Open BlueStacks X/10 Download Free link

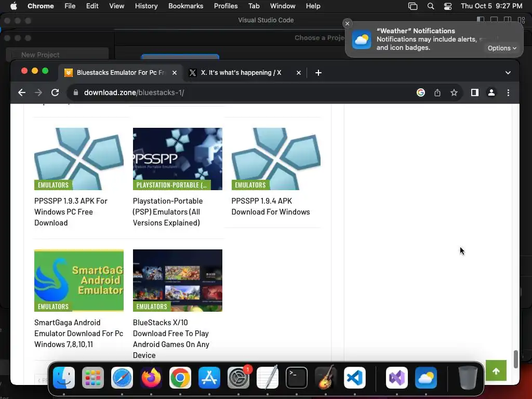[171, 339]
